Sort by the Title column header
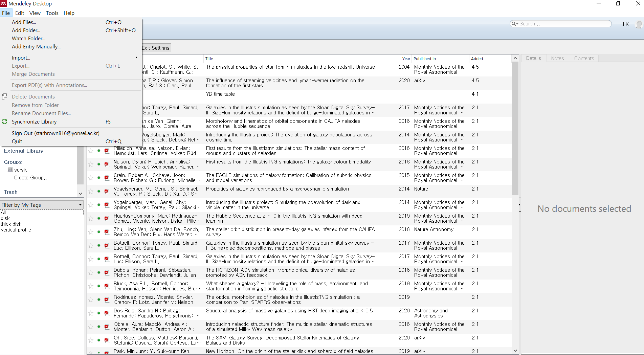 pos(290,59)
